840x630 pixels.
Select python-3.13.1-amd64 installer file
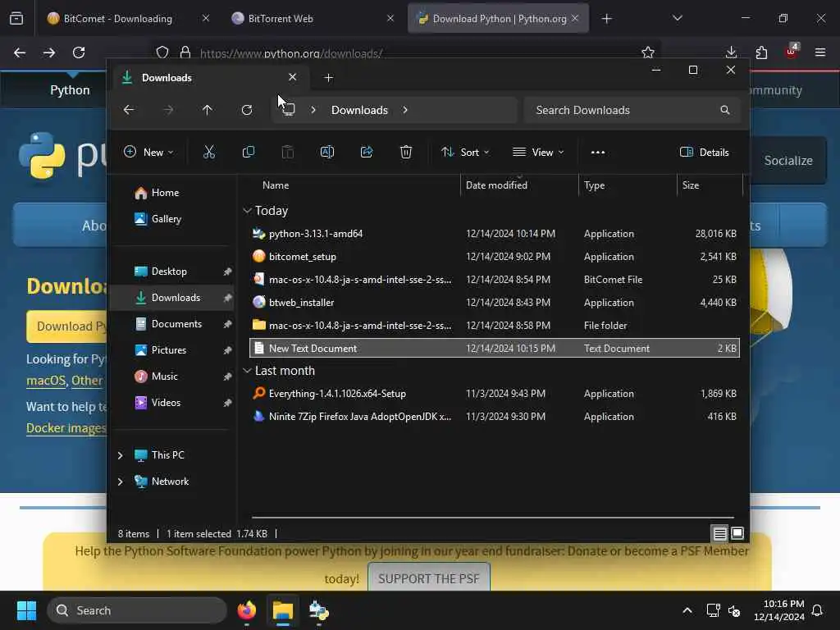(x=494, y=234)
